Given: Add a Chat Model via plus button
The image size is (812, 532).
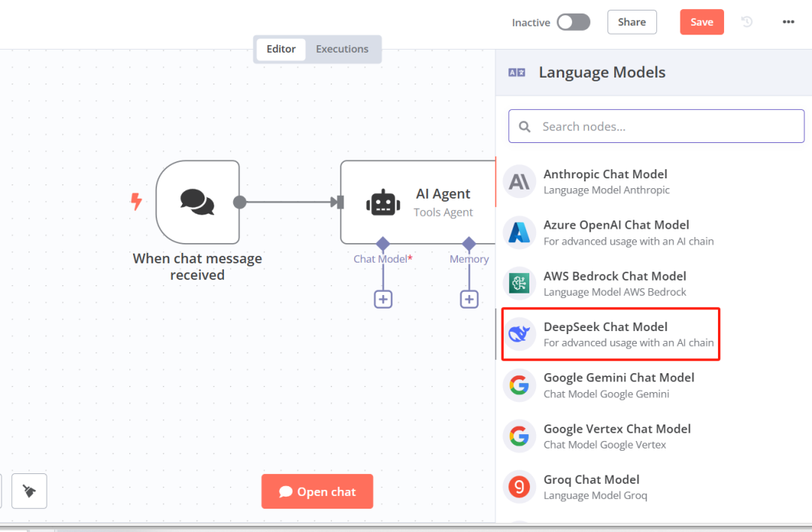Looking at the screenshot, I should click(x=383, y=299).
